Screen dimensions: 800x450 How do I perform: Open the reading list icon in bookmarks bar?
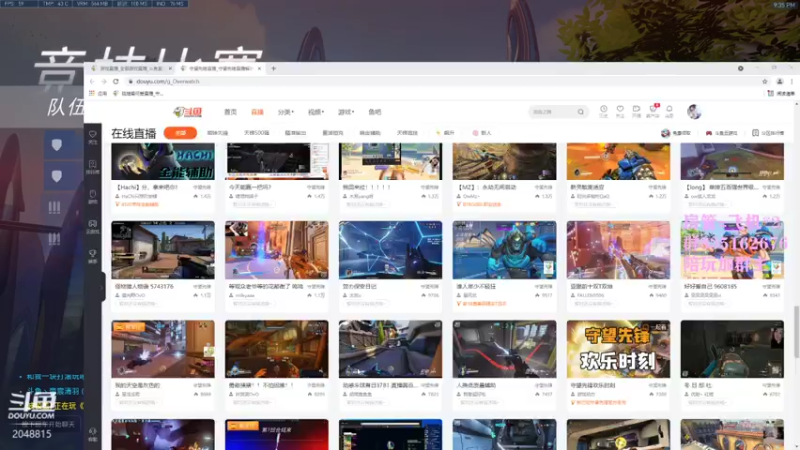771,93
